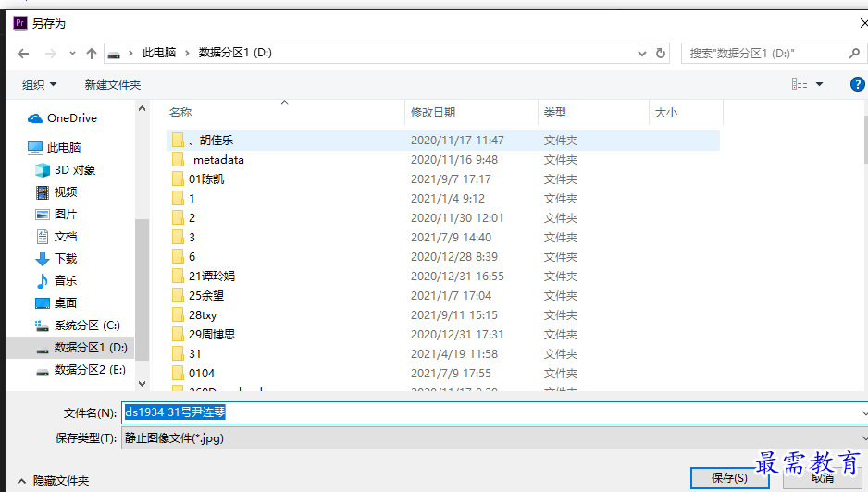This screenshot has height=492, width=868.
Task: Expand the address bar history dropdown
Action: (642, 54)
